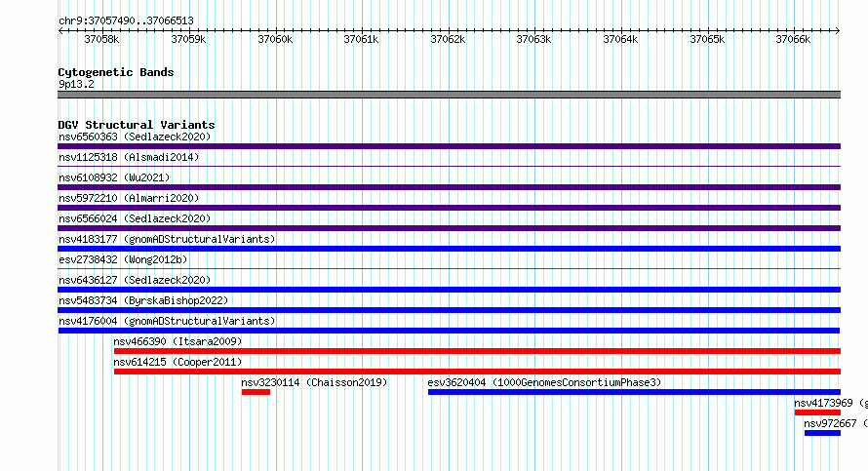Select the nsv6560363 purple variant bar

(449, 146)
